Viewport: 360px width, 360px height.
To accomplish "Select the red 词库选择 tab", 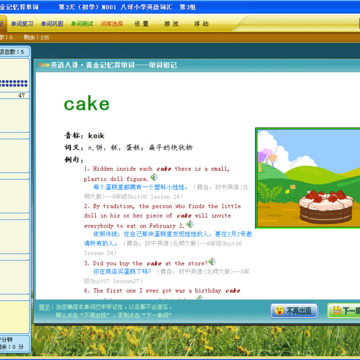I will pyautogui.click(x=112, y=24).
